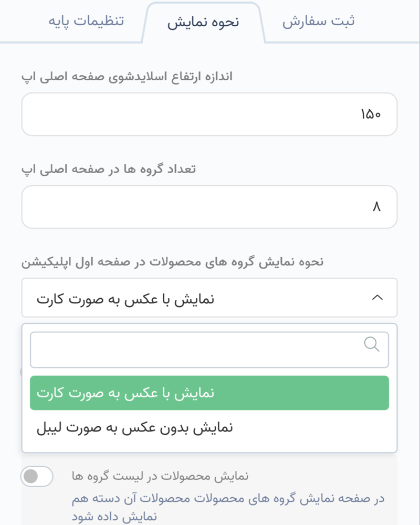Screen dimensions: 420x525
Task: Click the closed dropdown showing selected value
Action: click(x=210, y=297)
